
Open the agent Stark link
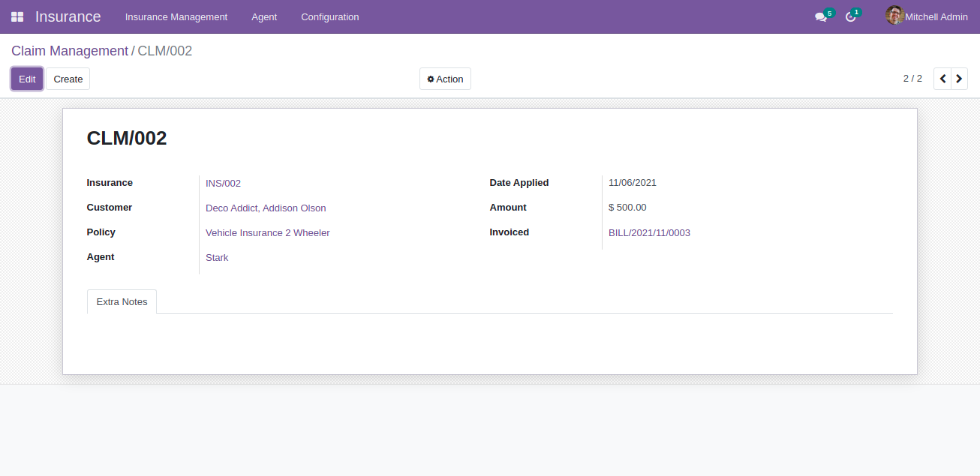[217, 257]
